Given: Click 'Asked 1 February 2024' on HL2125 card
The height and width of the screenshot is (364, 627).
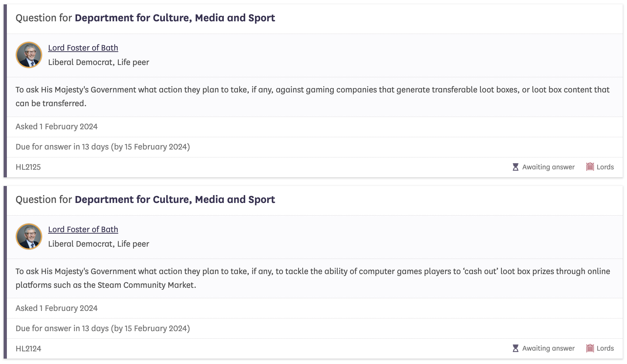Looking at the screenshot, I should 56,127.
